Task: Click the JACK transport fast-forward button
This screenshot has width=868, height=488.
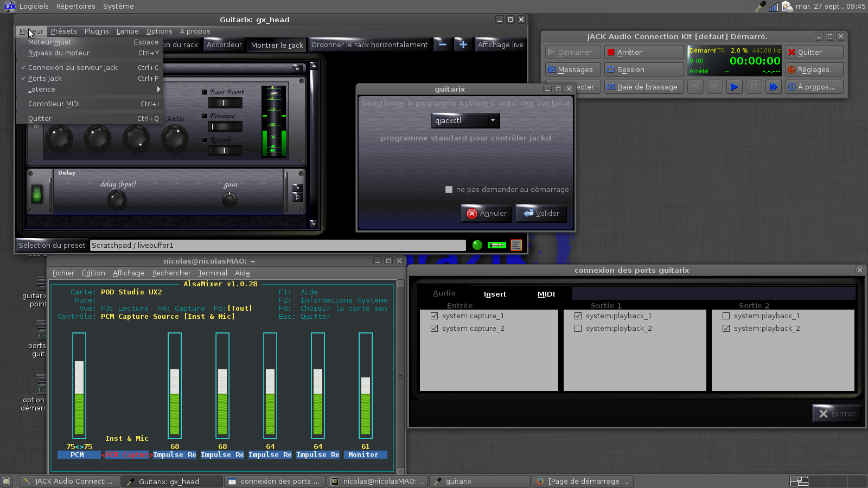Action: [x=773, y=87]
